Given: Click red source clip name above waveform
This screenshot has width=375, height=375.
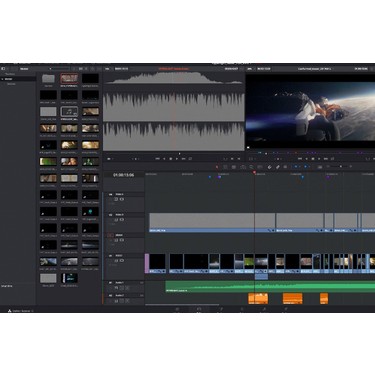Looking at the screenshot, I should 173,69.
